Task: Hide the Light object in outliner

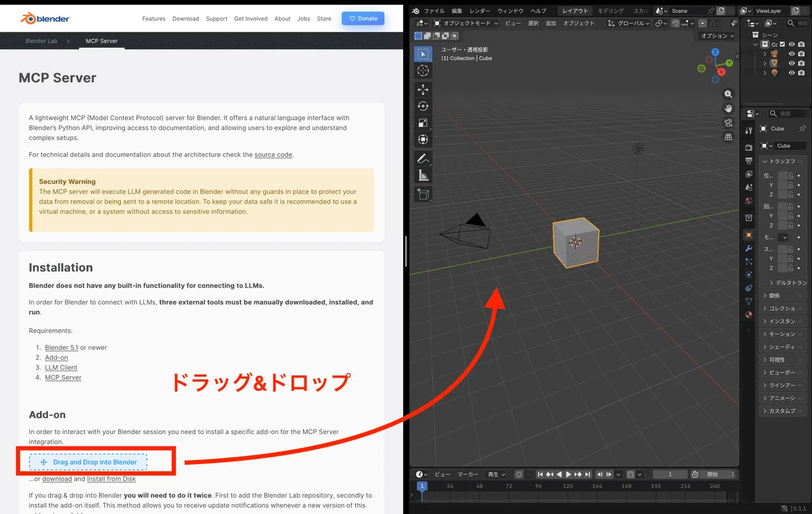Action: pos(792,73)
